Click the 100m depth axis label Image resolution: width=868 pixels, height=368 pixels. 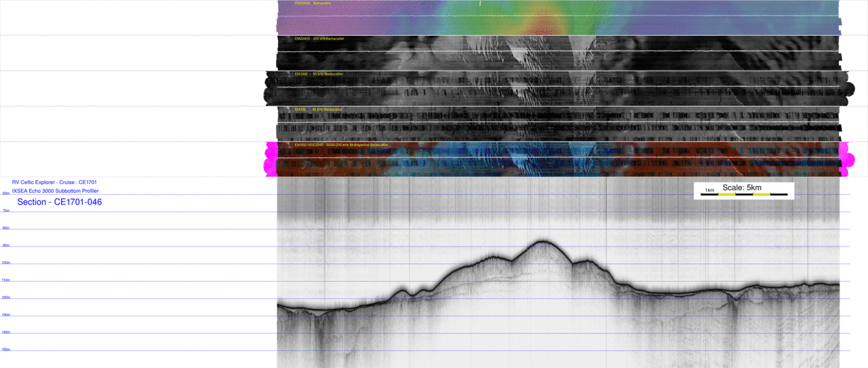(x=6, y=263)
